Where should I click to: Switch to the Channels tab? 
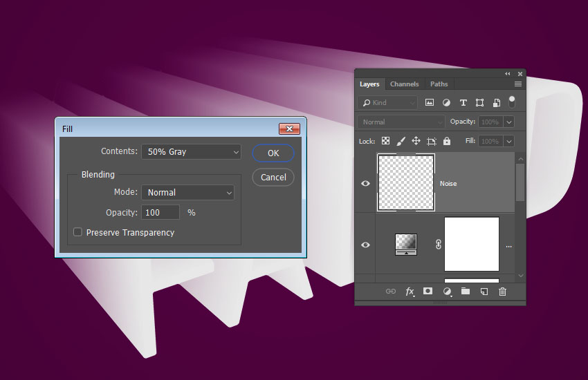[x=404, y=84]
